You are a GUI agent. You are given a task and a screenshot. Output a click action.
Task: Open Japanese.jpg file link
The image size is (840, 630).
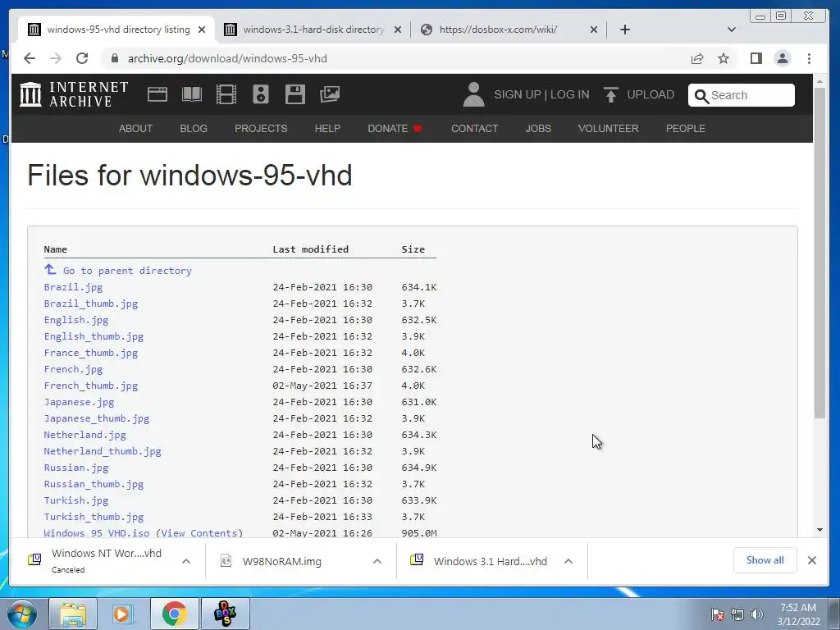79,402
